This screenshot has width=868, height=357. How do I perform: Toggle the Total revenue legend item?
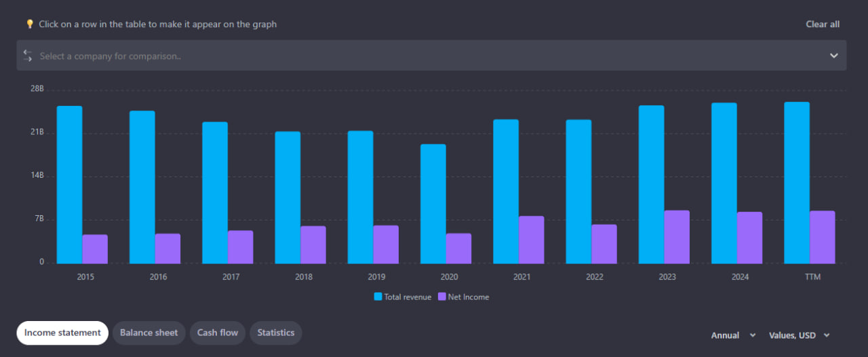[402, 297]
